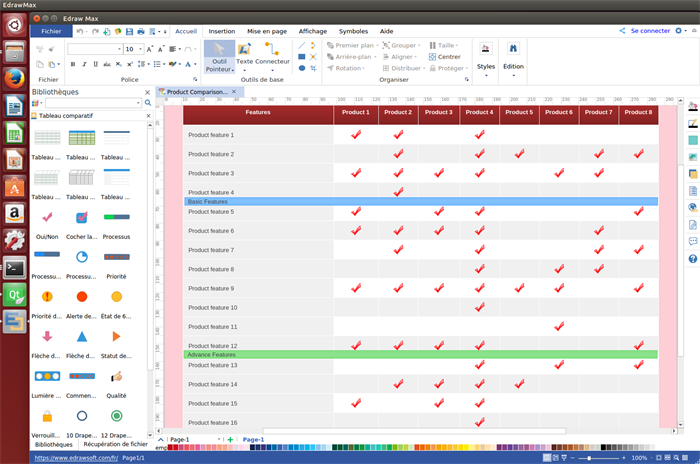The image size is (700, 464).
Task: Click the Se connecter link
Action: (650, 31)
